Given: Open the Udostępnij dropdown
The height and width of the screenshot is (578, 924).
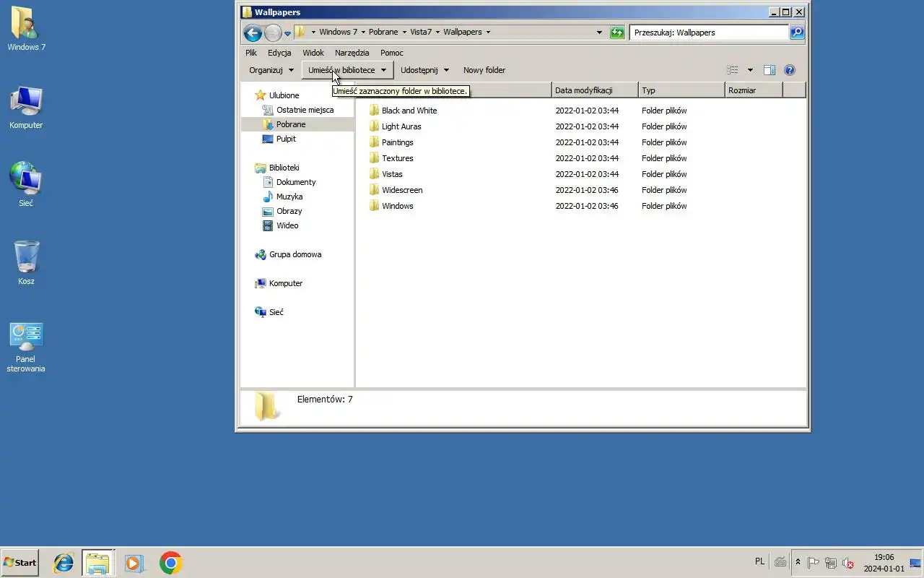Looking at the screenshot, I should pyautogui.click(x=424, y=70).
